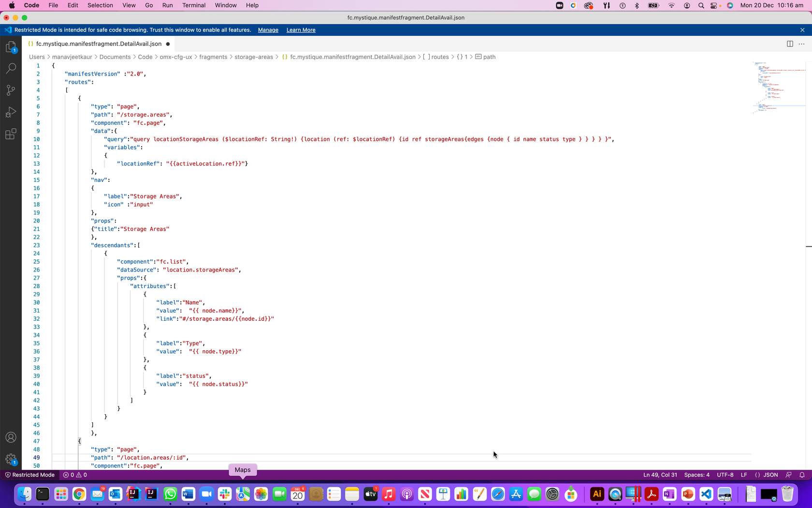Click the split editor right icon

click(x=790, y=44)
